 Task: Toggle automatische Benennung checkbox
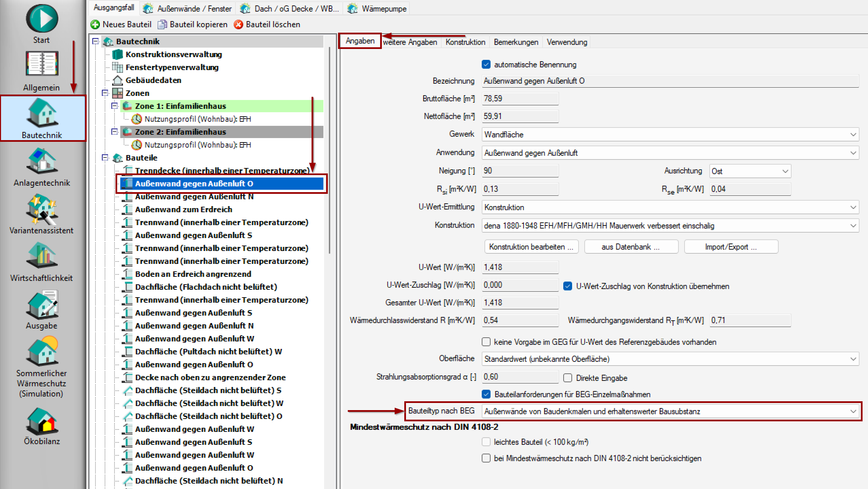486,65
